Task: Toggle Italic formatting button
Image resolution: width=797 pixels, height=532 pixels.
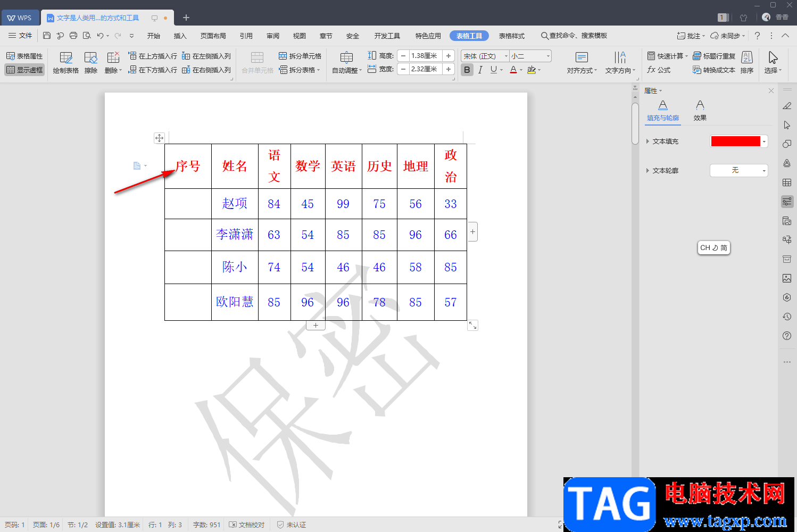Action: point(480,70)
